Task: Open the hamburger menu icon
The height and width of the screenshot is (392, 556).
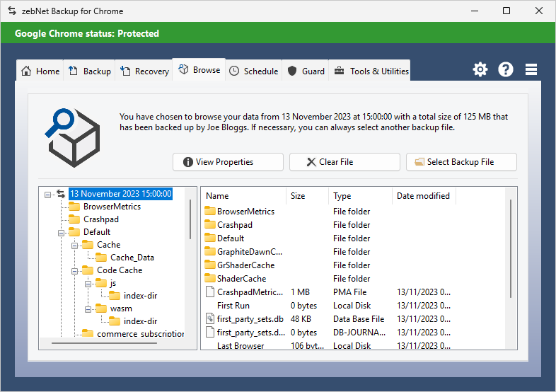Action: 531,69
